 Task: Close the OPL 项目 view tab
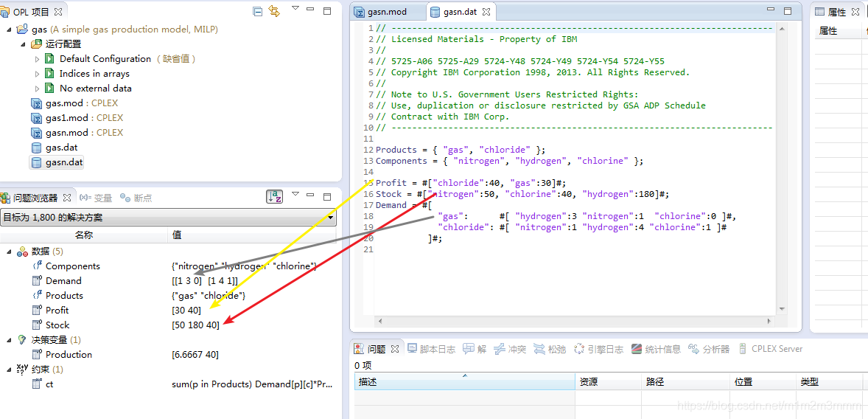pos(58,11)
